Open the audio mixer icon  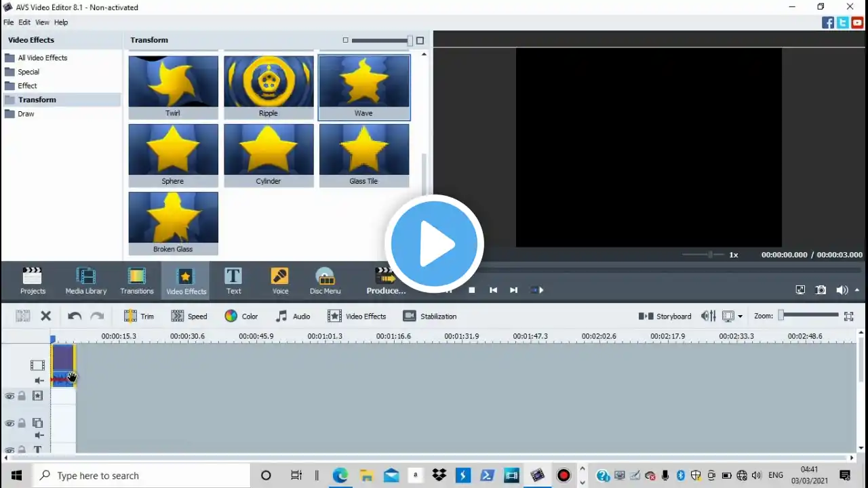pos(708,317)
